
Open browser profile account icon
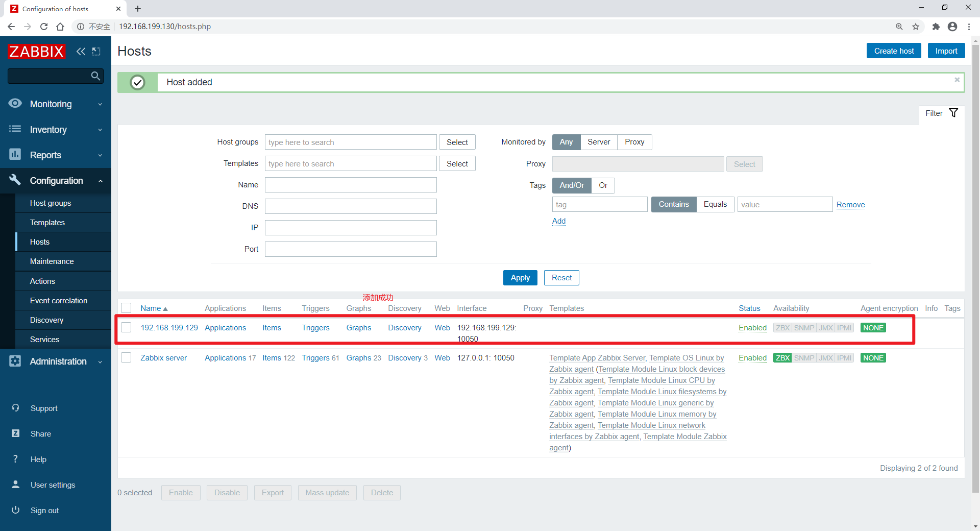coord(952,27)
